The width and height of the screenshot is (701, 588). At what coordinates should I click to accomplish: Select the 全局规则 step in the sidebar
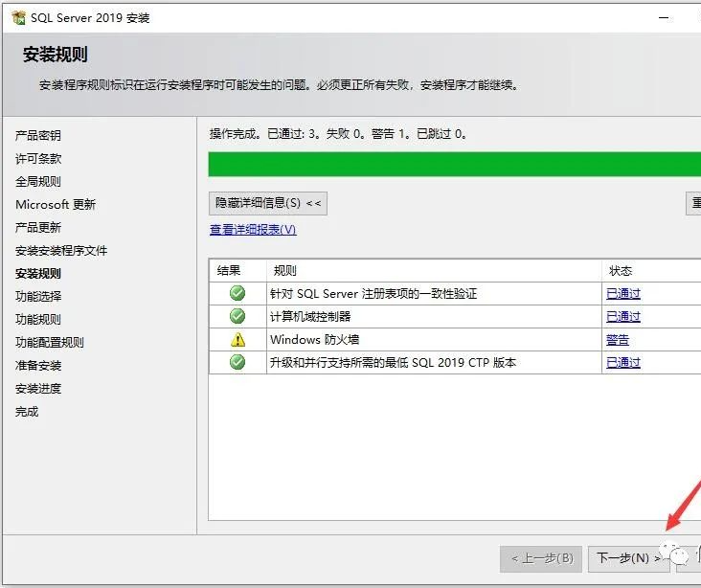tap(38, 182)
